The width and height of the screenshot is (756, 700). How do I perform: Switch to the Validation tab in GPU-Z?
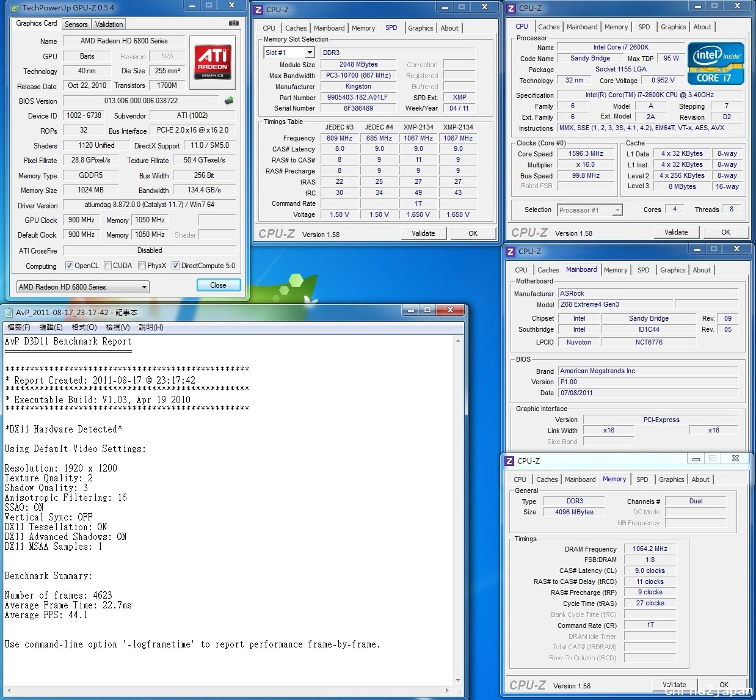point(109,24)
